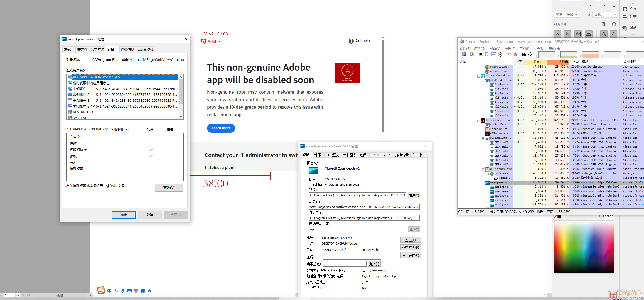Switch to the TCP/IP tab in process properties
This screenshot has width=644, height=300.
click(375, 155)
